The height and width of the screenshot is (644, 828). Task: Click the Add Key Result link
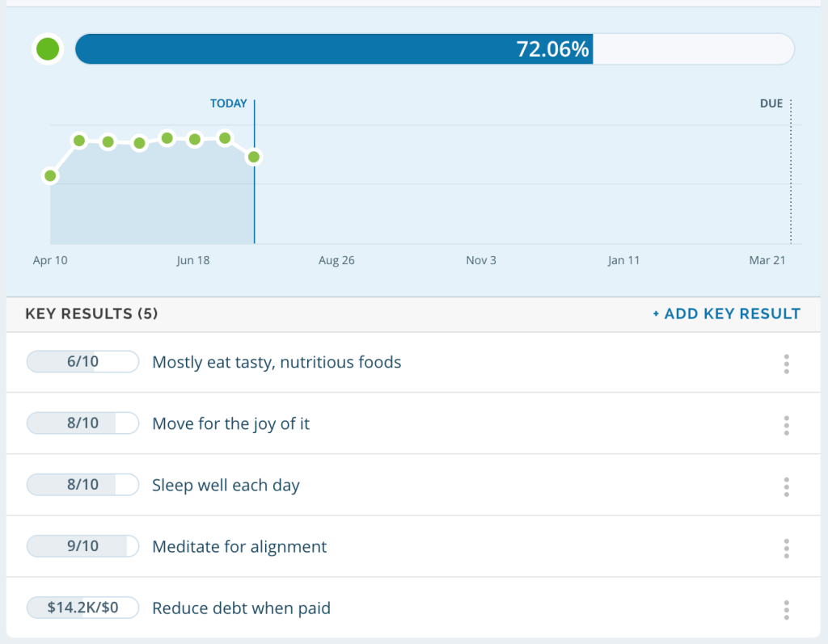pos(726,314)
